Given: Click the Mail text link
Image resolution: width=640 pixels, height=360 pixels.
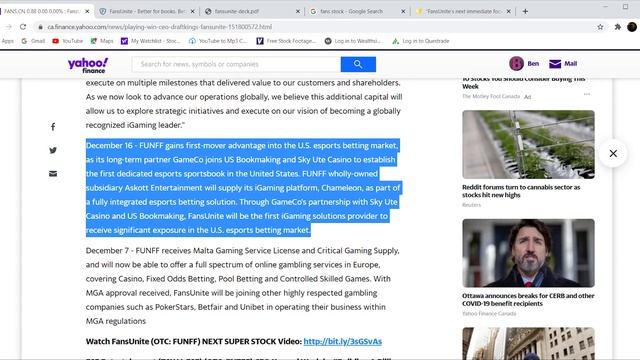Looking at the screenshot, I should pyautogui.click(x=571, y=64).
